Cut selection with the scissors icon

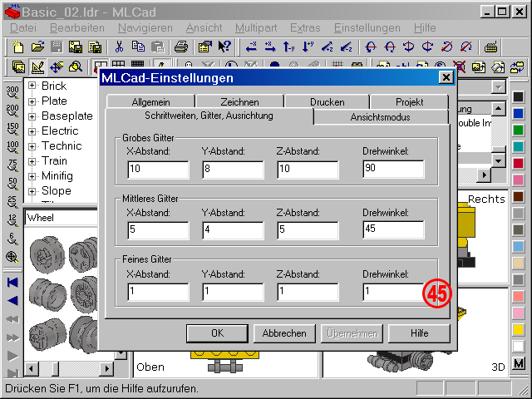tap(119, 47)
